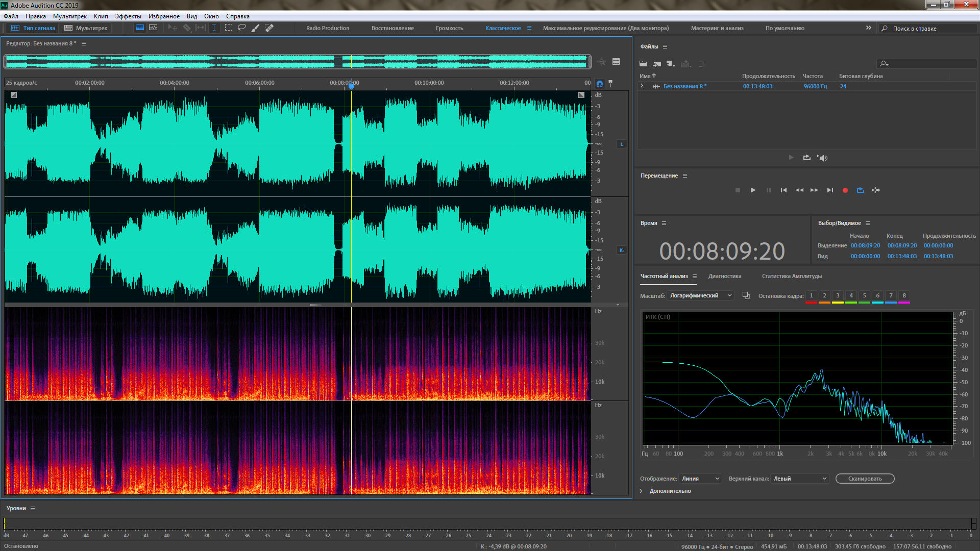Select the Move tool
980x551 pixels.
click(x=173, y=28)
